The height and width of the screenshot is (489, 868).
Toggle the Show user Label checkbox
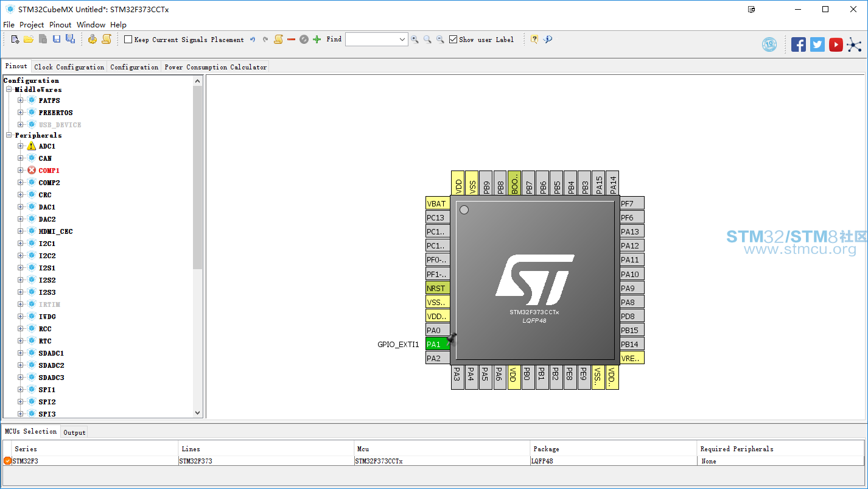click(453, 40)
